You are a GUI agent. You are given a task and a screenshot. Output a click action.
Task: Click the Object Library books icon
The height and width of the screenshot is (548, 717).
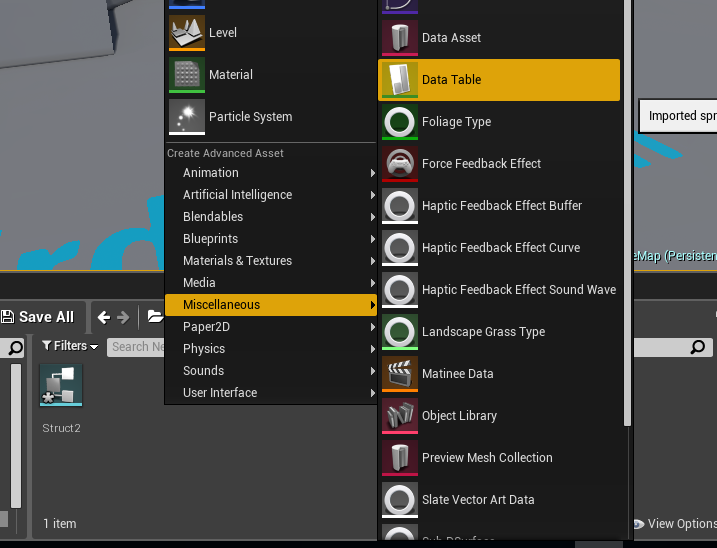(400, 416)
